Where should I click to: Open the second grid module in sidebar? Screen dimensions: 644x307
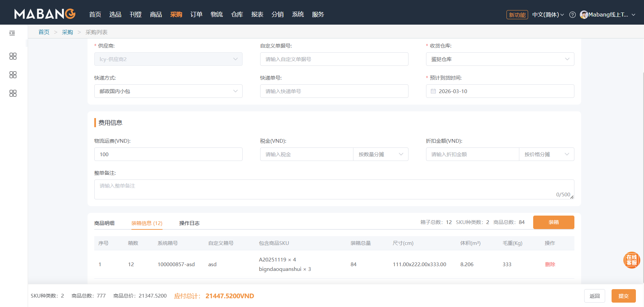(13, 75)
